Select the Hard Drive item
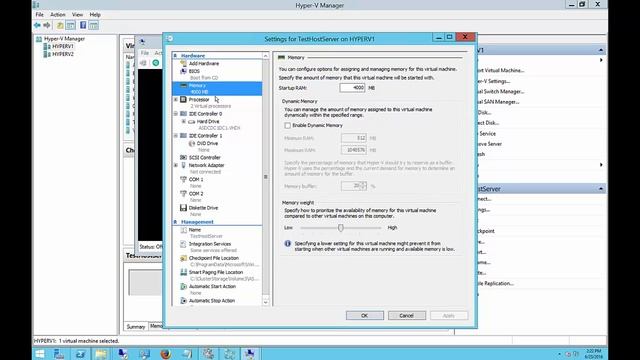Viewport: 640px width, 360px height. point(208,122)
